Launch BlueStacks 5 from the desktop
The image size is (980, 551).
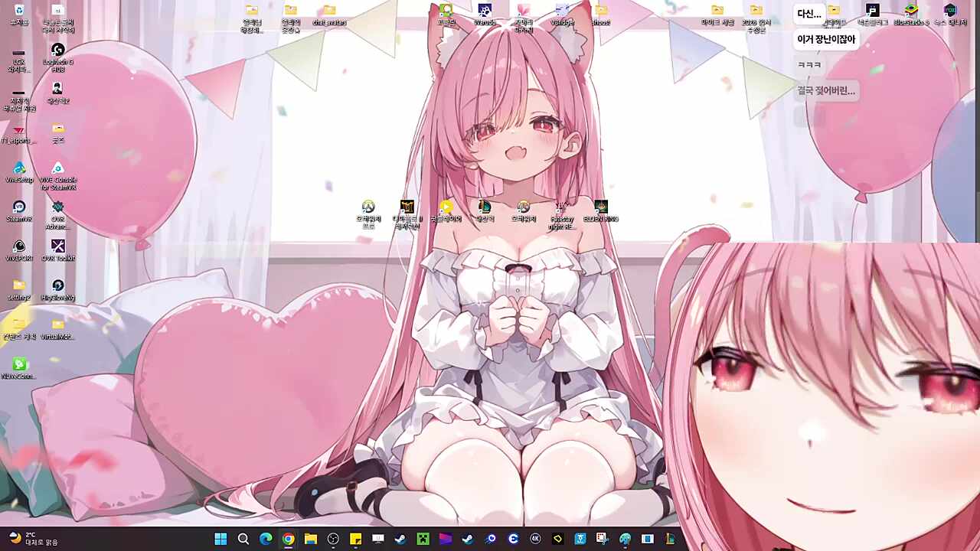(911, 11)
